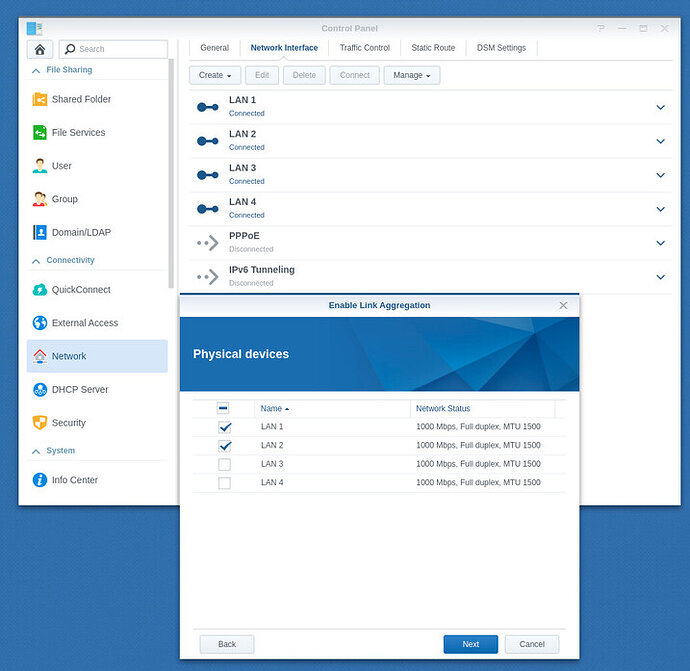Focus the Search input field
This screenshot has width=690, height=671.
(113, 49)
